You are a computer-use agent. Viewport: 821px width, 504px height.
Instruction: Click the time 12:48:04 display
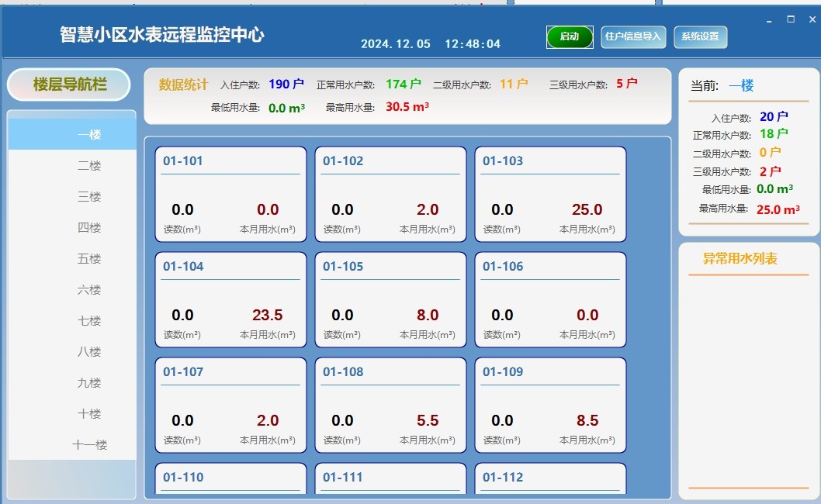coord(473,44)
